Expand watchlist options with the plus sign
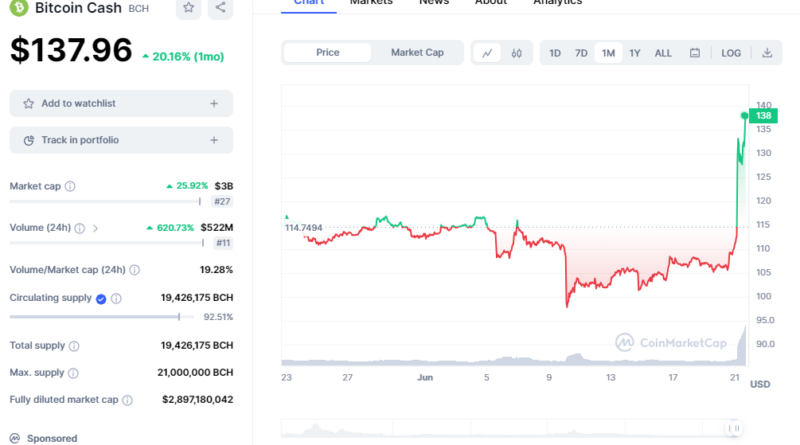 click(214, 103)
